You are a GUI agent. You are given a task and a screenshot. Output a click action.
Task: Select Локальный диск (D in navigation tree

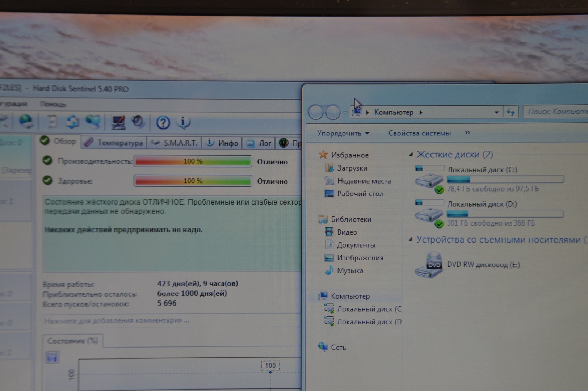[x=369, y=322]
